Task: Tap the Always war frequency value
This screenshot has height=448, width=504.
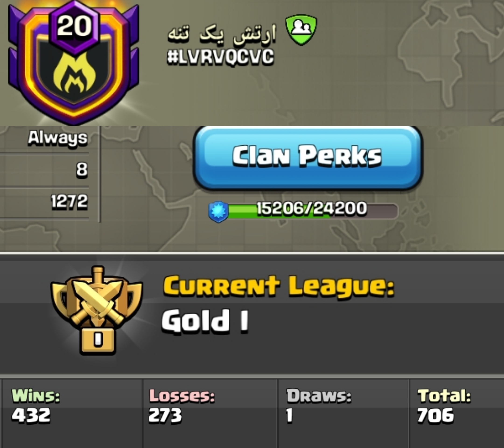Action: pyautogui.click(x=58, y=138)
